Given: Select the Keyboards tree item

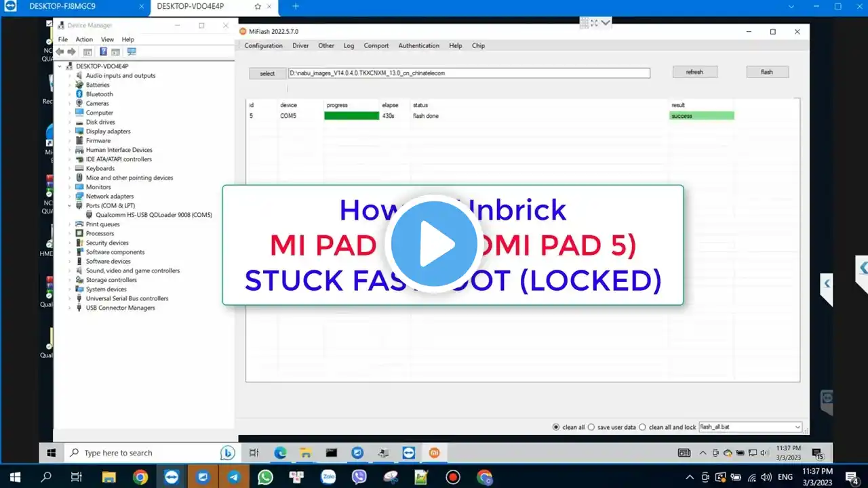Looking at the screenshot, I should click(100, 169).
